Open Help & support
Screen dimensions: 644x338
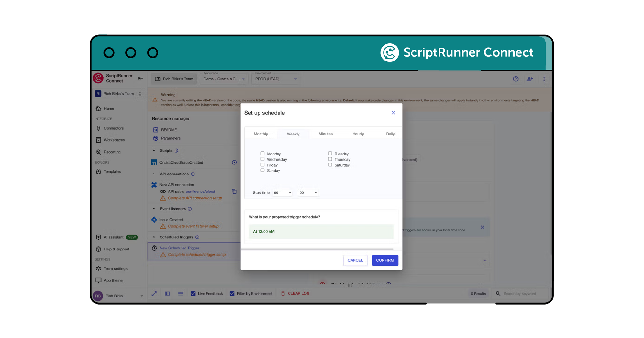coord(113,249)
